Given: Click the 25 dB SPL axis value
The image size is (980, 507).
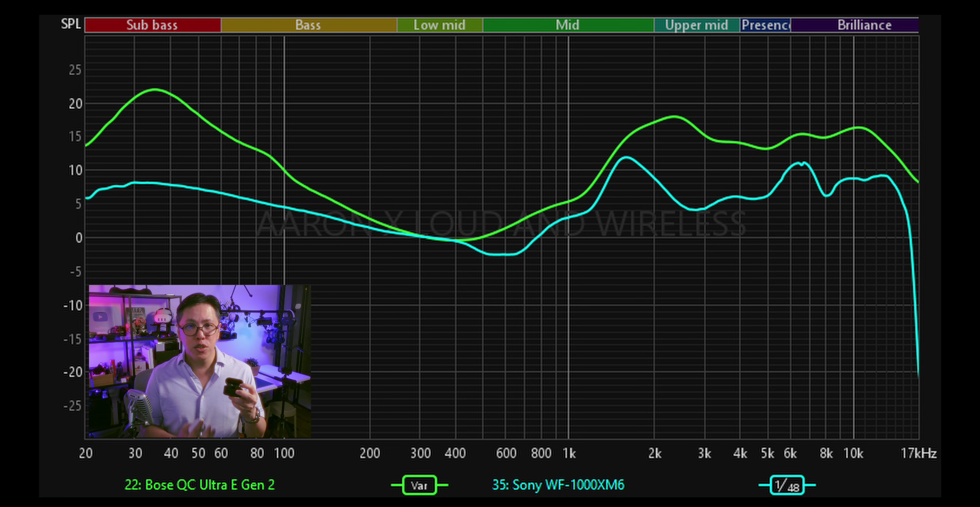Looking at the screenshot, I should 75,70.
